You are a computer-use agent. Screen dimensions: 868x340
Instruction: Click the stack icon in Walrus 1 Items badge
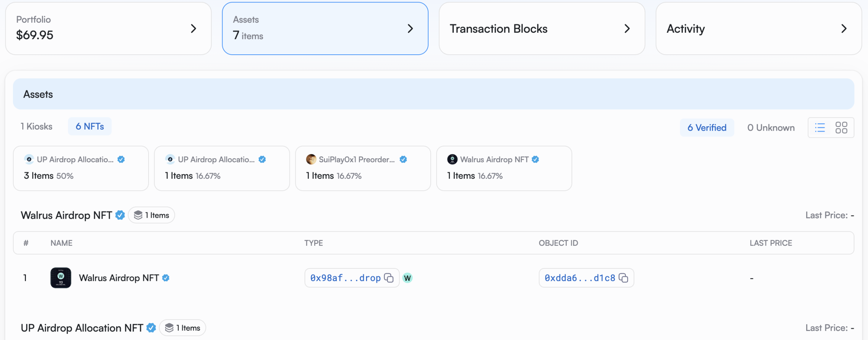click(138, 215)
